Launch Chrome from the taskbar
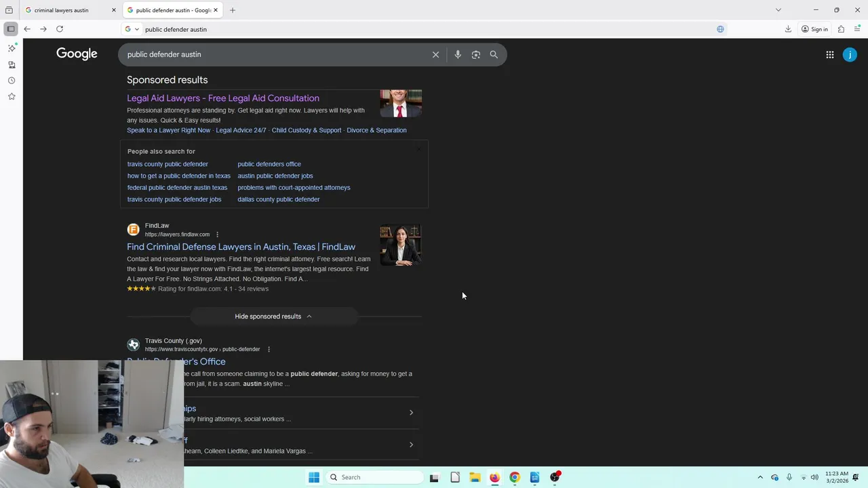This screenshot has height=488, width=868. point(515,477)
